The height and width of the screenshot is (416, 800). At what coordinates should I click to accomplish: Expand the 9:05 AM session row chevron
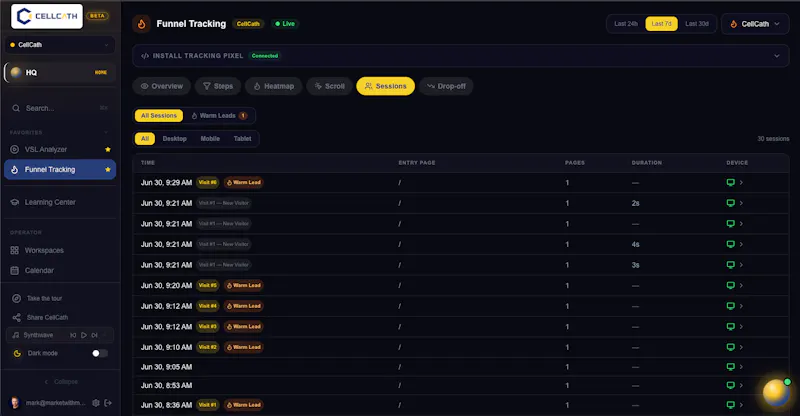tap(741, 367)
